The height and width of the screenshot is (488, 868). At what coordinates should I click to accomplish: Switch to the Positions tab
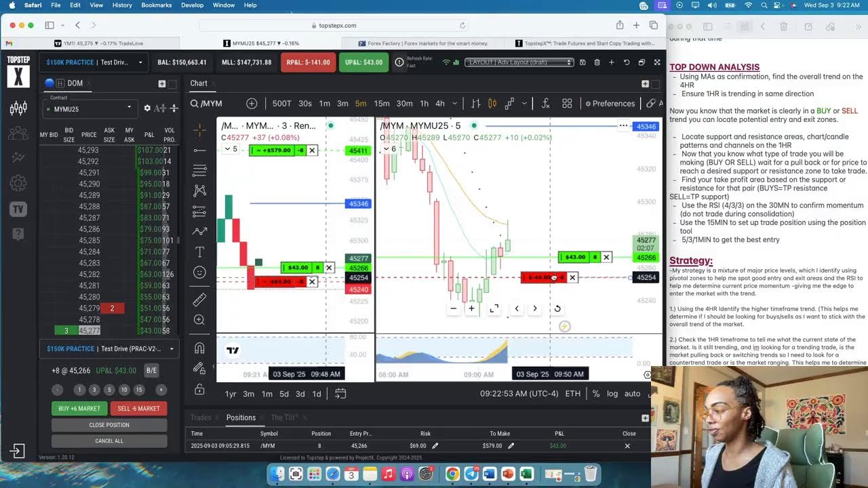[241, 418]
